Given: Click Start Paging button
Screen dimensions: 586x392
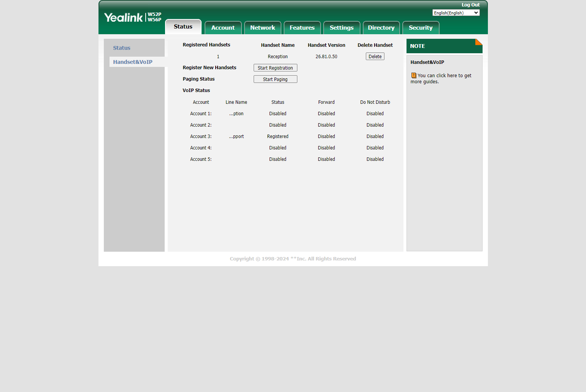Looking at the screenshot, I should [275, 79].
